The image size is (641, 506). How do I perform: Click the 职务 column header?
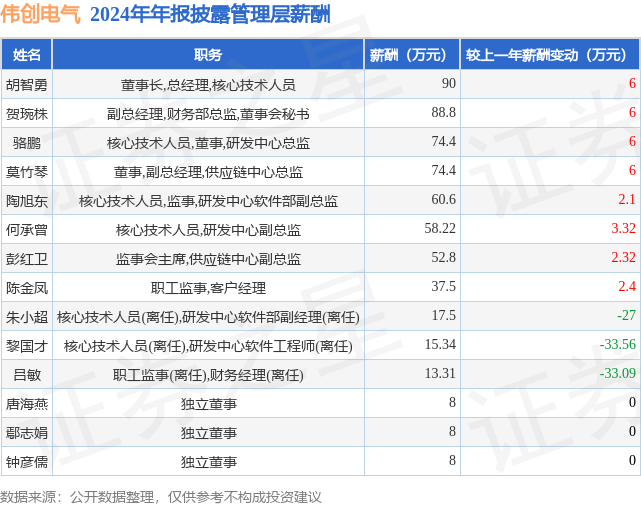tap(208, 54)
